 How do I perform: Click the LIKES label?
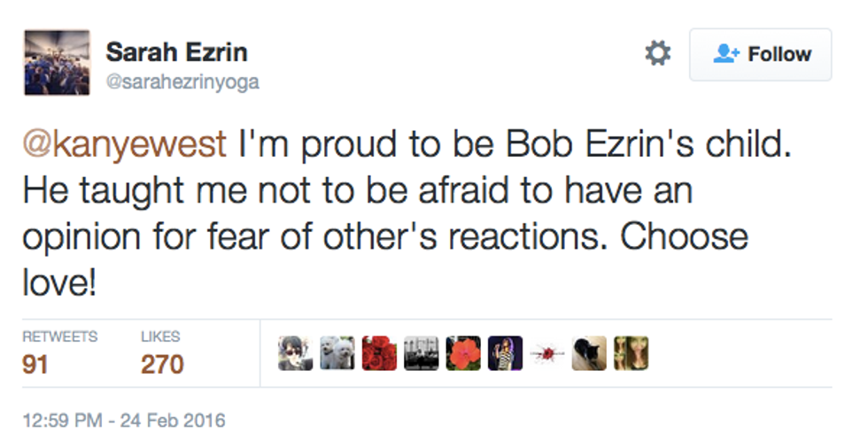tap(160, 336)
